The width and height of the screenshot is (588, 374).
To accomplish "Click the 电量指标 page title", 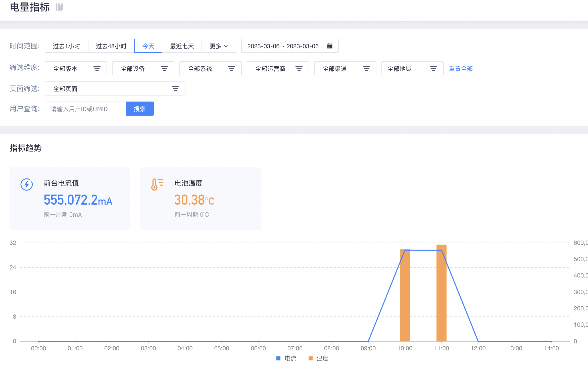I will (x=30, y=7).
